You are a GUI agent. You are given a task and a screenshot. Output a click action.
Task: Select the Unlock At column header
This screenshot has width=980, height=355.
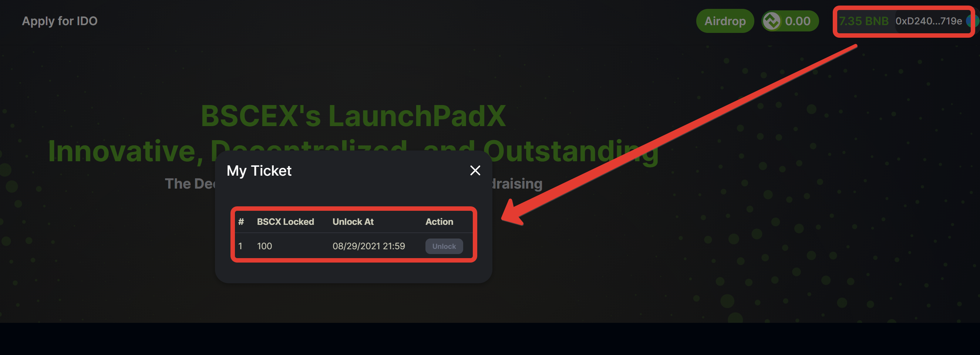pyautogui.click(x=353, y=222)
